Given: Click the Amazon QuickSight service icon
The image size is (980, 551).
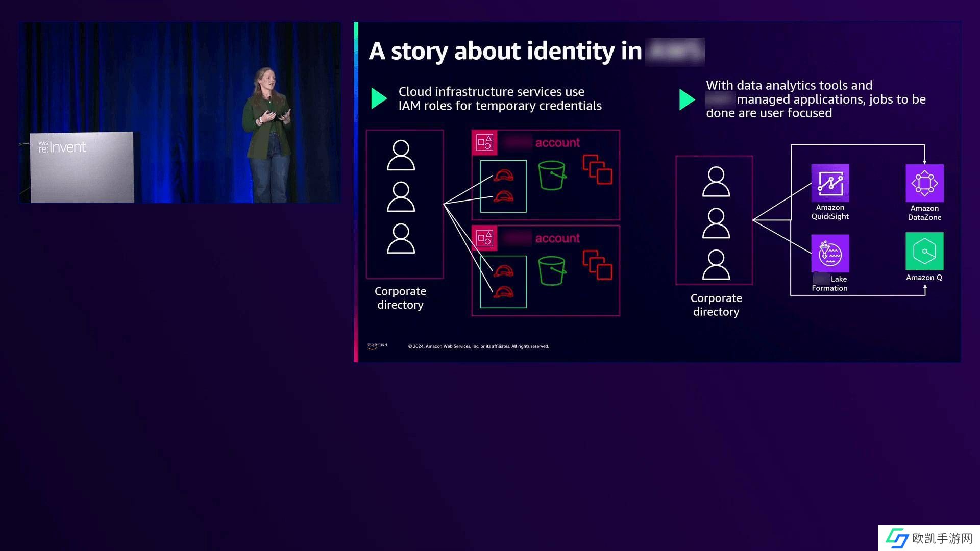Looking at the screenshot, I should click(830, 183).
